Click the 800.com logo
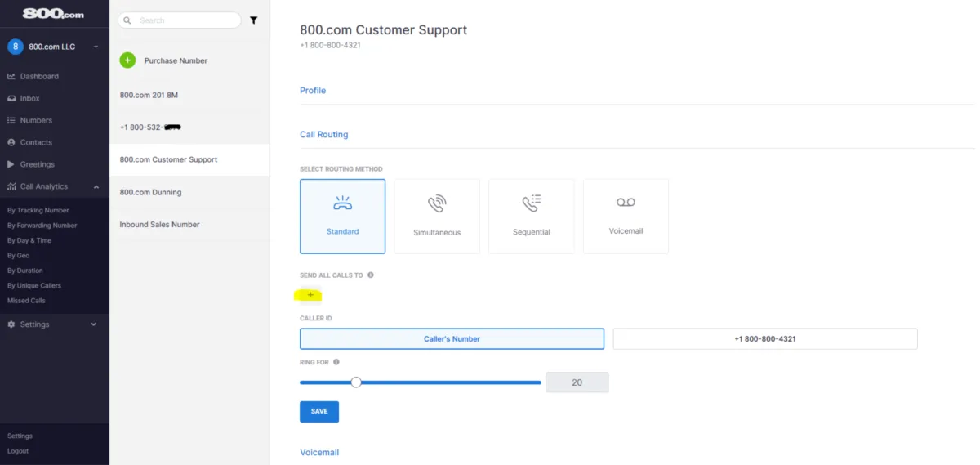980x465 pixels. [x=53, y=14]
